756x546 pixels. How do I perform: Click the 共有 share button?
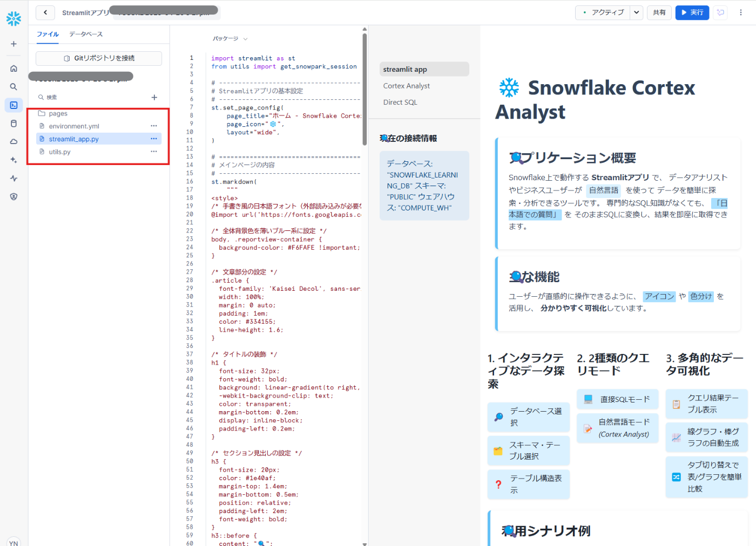(x=659, y=12)
